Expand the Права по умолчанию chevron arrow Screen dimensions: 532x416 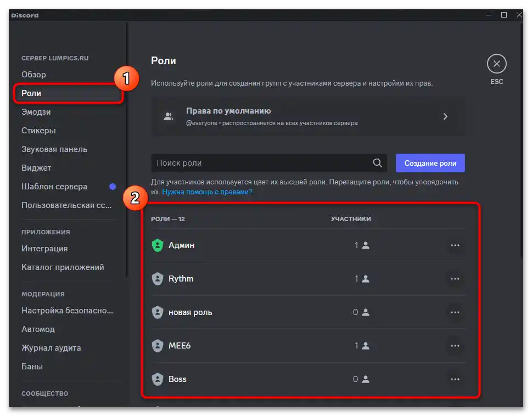click(x=445, y=117)
